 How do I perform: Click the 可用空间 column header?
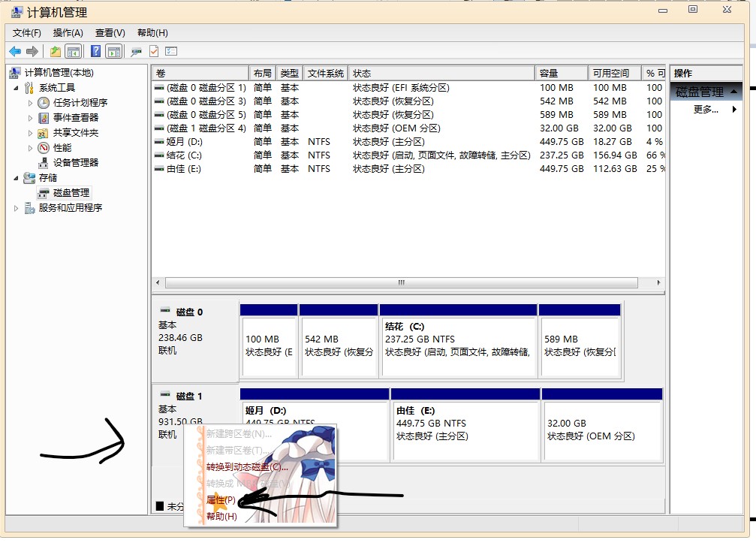point(615,74)
